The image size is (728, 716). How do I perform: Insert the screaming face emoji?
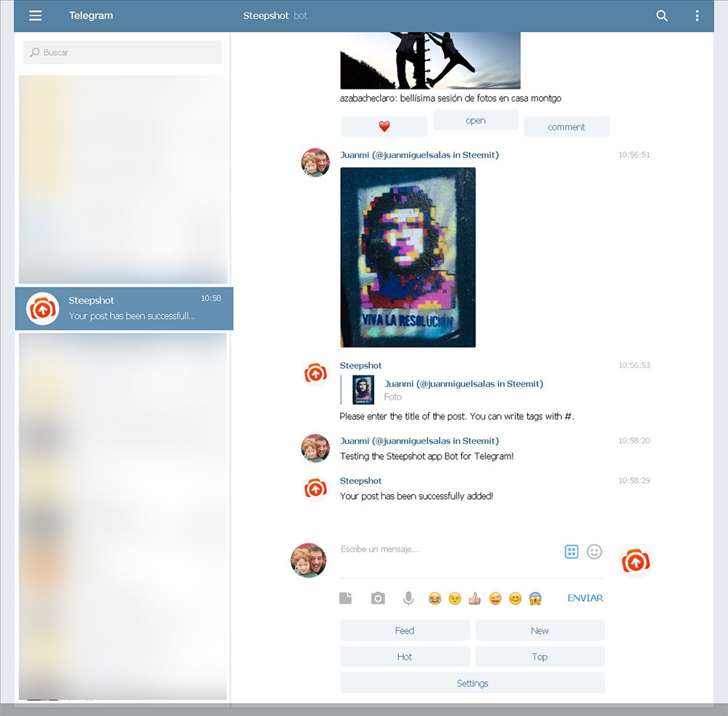[x=535, y=599]
